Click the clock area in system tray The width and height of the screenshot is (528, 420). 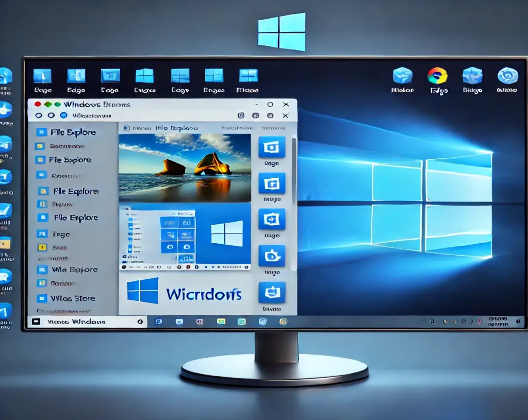498,322
